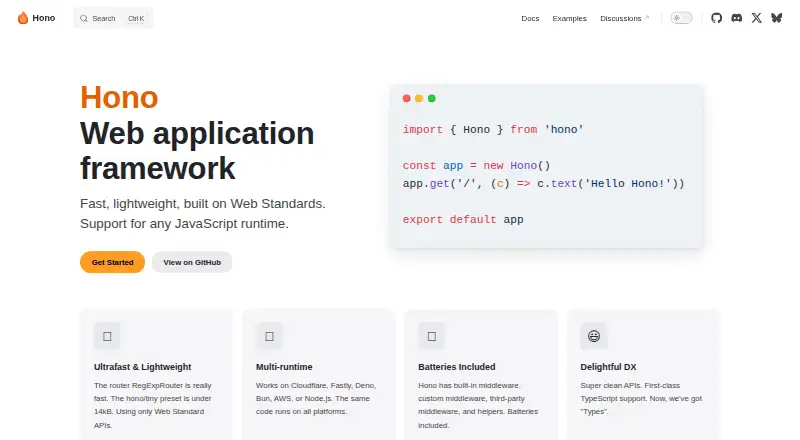Click the 'Multi-runtime' heading

[x=284, y=366]
